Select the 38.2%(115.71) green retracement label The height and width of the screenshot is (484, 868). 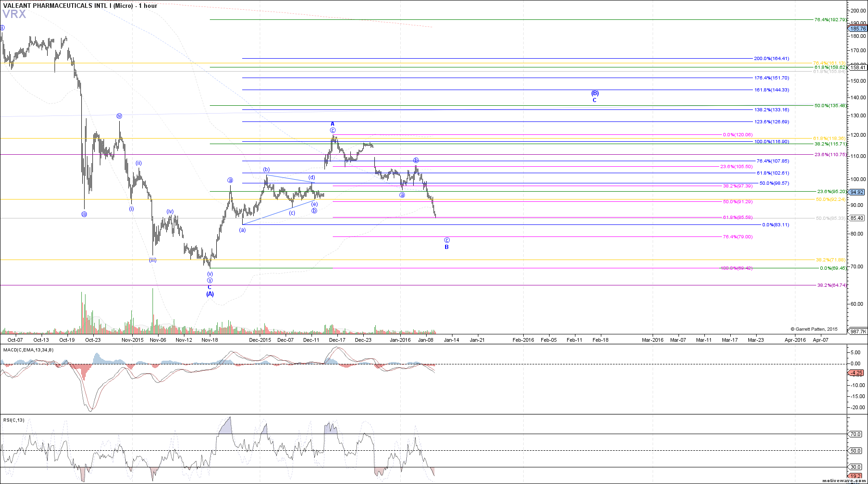[x=830, y=144]
